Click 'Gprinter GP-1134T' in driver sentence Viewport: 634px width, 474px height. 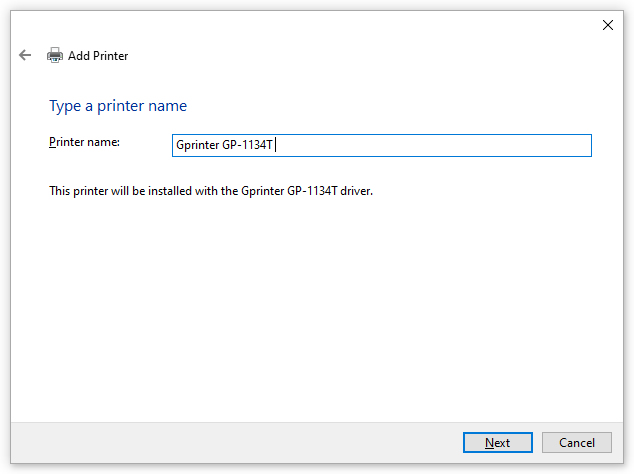[x=289, y=191]
